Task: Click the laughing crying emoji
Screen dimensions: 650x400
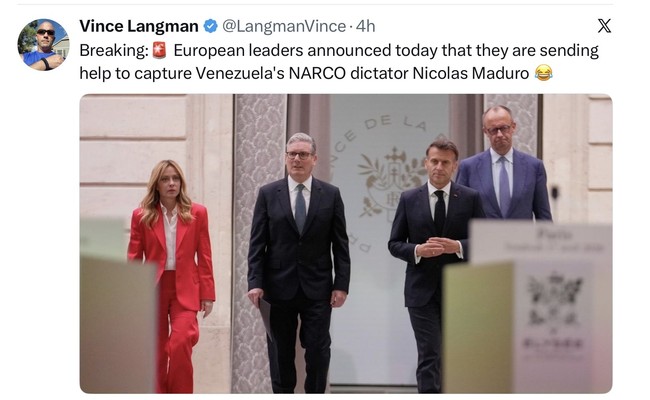Action: tap(543, 73)
